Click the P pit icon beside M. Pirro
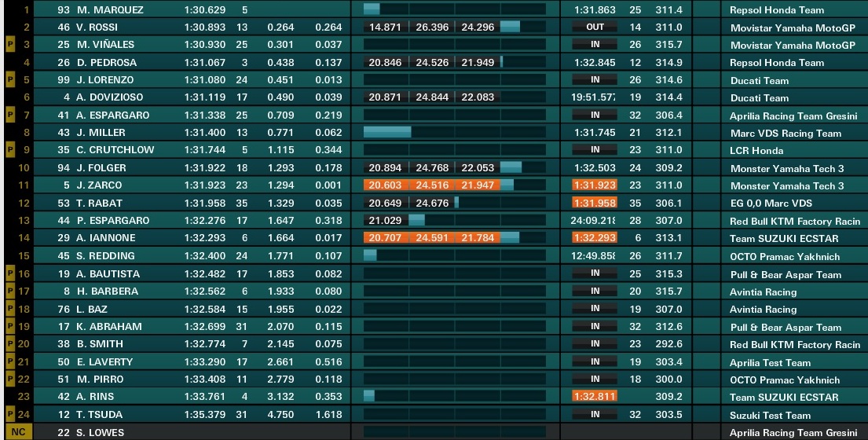This screenshot has width=868, height=440. tap(10, 379)
